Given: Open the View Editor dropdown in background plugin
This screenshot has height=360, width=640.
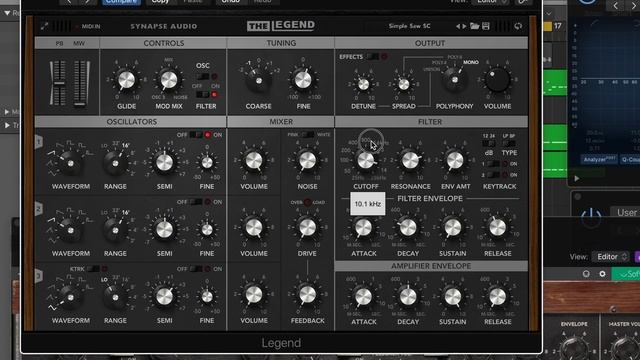Looking at the screenshot, I should 611,257.
